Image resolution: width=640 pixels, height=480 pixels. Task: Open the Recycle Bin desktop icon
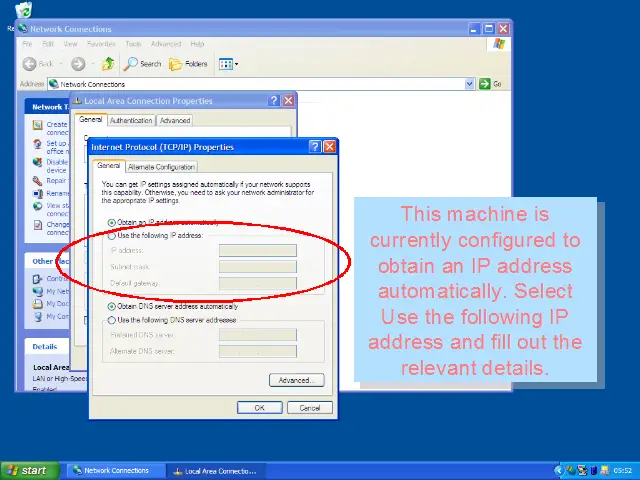(x=23, y=11)
